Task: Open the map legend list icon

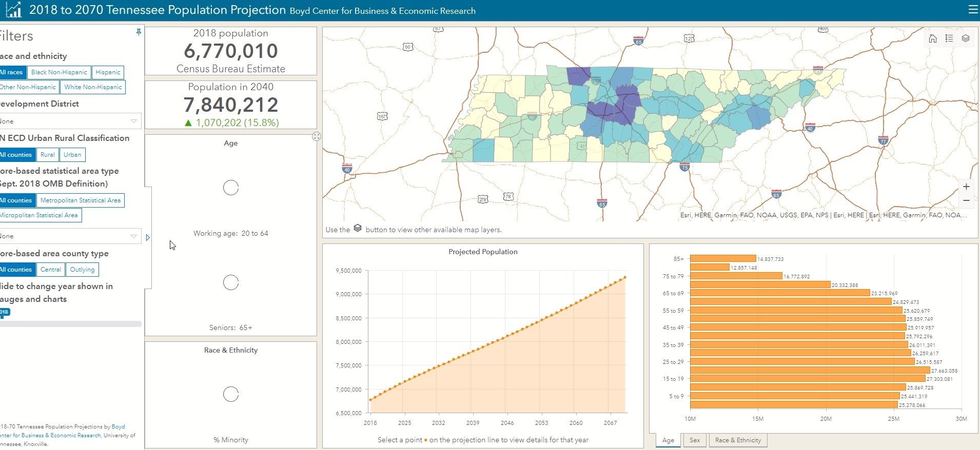Action: [949, 38]
